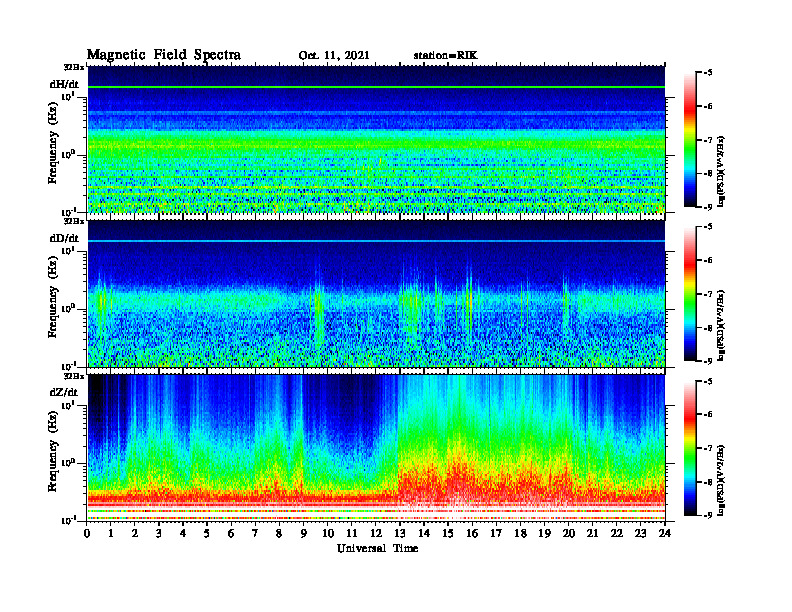This screenshot has width=792, height=612.
Task: Click the color scale bar beside dD/dt panel
Action: (x=690, y=294)
